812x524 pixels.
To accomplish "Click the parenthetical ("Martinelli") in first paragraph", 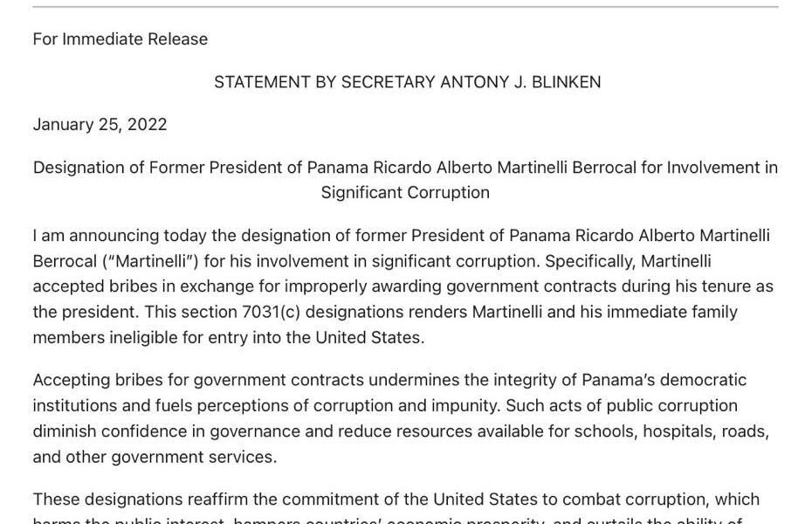I will (151, 261).
